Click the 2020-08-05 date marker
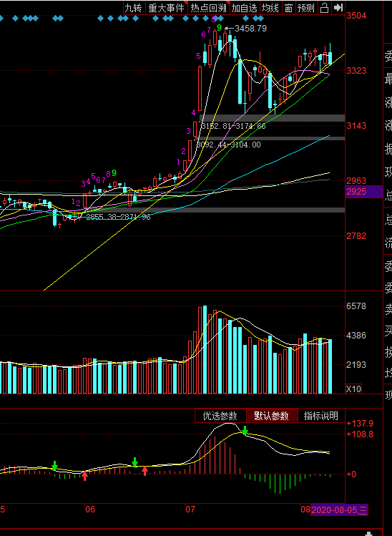392x536 pixels. coord(339,510)
